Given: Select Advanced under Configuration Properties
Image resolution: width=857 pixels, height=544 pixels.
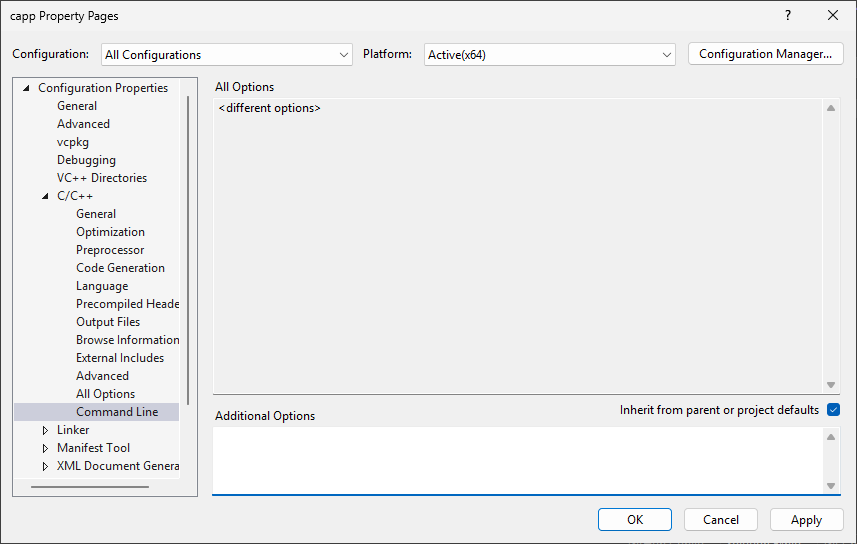Looking at the screenshot, I should [x=83, y=124].
